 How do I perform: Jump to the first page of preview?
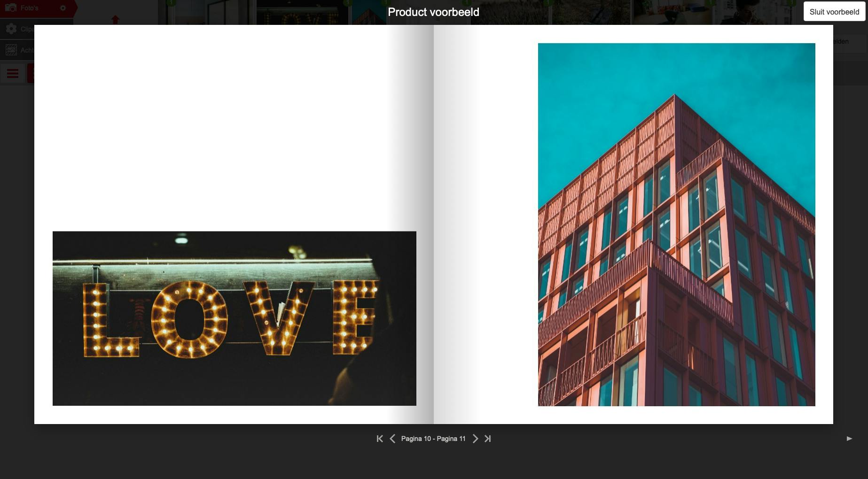coord(380,439)
